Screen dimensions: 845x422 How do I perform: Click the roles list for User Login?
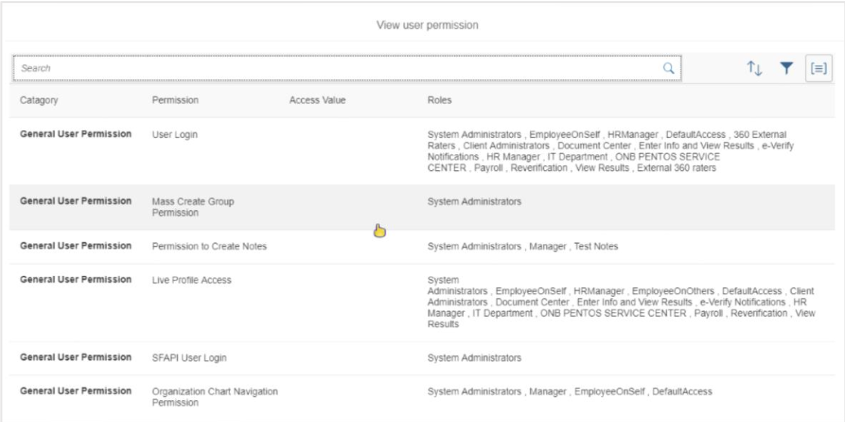(x=610, y=151)
